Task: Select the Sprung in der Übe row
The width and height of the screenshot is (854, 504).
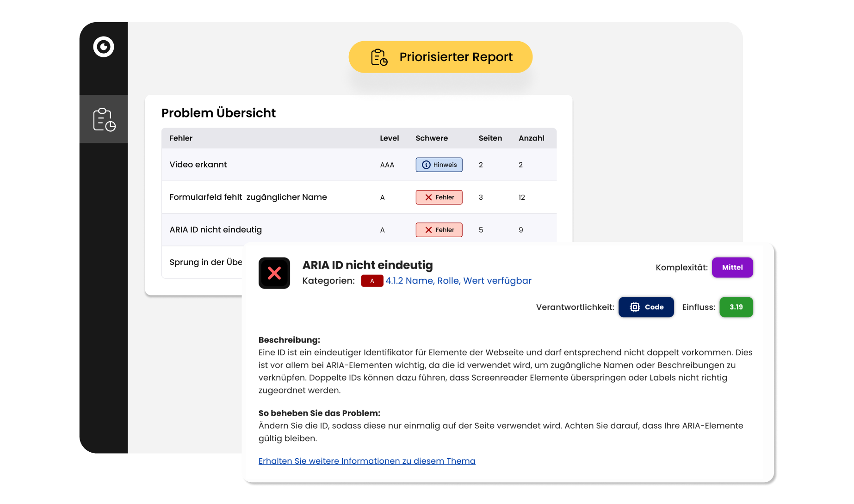Action: (x=202, y=262)
